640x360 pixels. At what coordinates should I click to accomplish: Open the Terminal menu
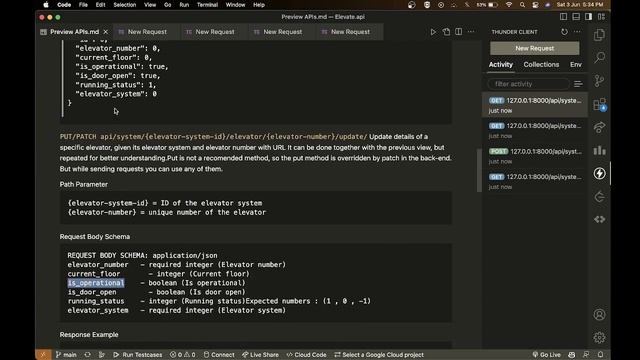pyautogui.click(x=207, y=5)
